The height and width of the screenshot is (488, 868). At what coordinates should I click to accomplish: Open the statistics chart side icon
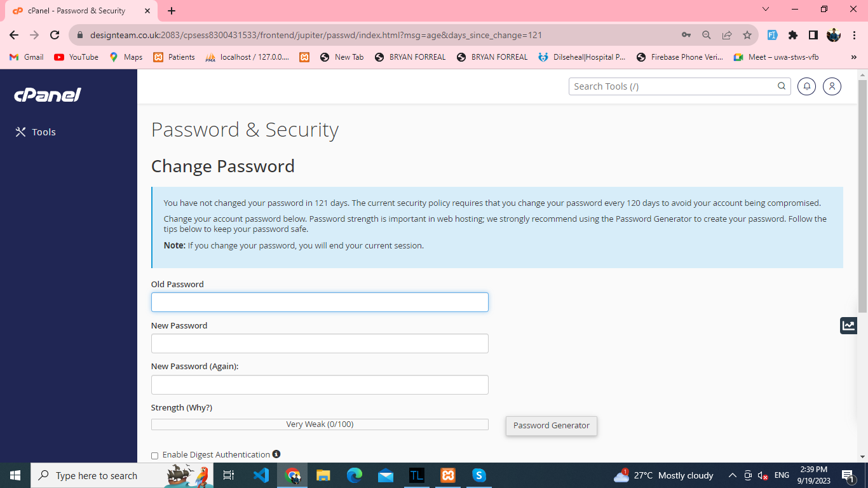(x=848, y=325)
